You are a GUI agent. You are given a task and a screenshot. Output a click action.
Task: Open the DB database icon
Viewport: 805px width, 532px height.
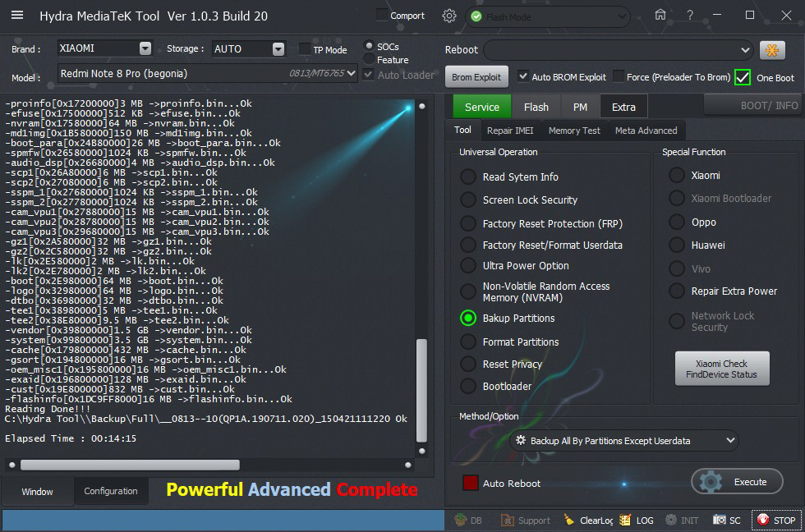tap(461, 520)
